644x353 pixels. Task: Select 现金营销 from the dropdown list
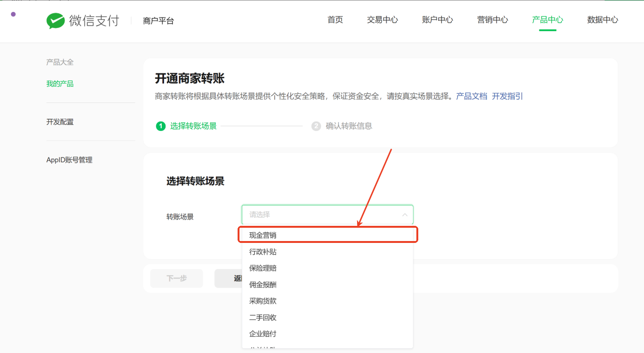[327, 235]
